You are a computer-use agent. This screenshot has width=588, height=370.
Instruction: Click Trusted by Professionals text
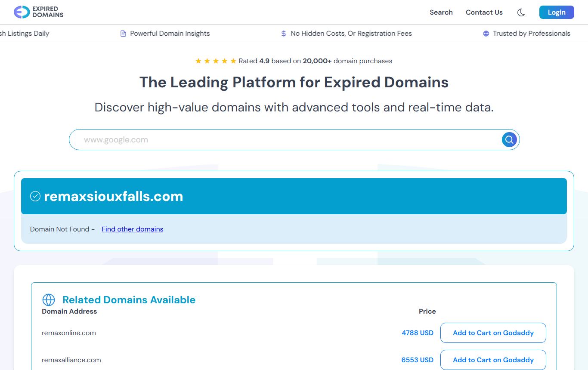[532, 34]
